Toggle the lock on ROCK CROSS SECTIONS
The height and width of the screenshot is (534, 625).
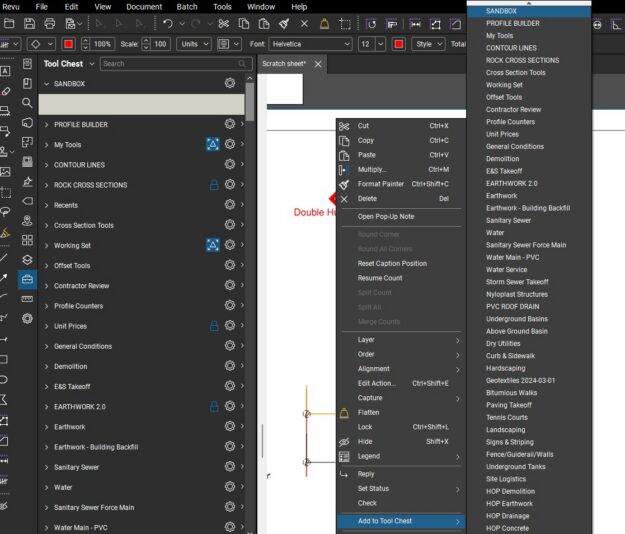(x=214, y=185)
